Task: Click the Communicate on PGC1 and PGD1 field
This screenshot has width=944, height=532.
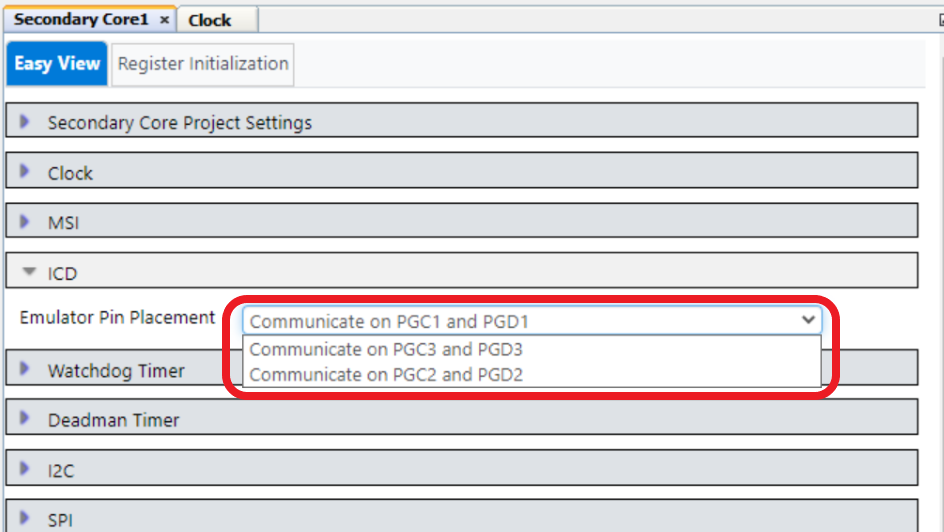Action: [x=532, y=320]
